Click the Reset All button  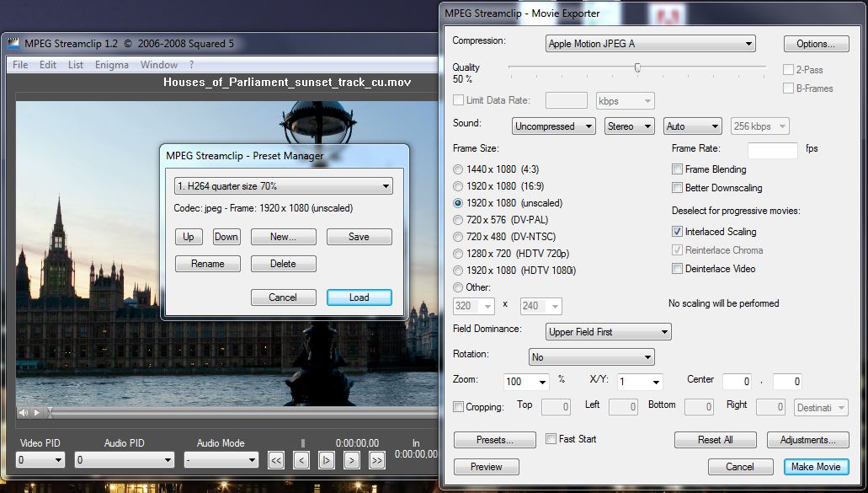pyautogui.click(x=716, y=440)
